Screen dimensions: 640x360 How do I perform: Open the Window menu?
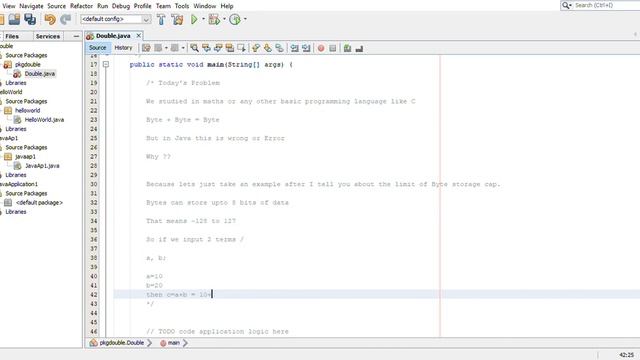coord(204,6)
